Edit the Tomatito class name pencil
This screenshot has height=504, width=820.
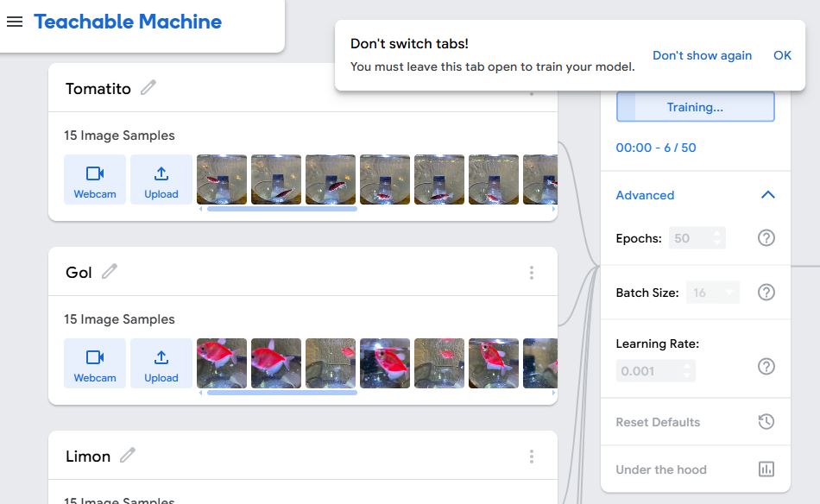point(148,87)
